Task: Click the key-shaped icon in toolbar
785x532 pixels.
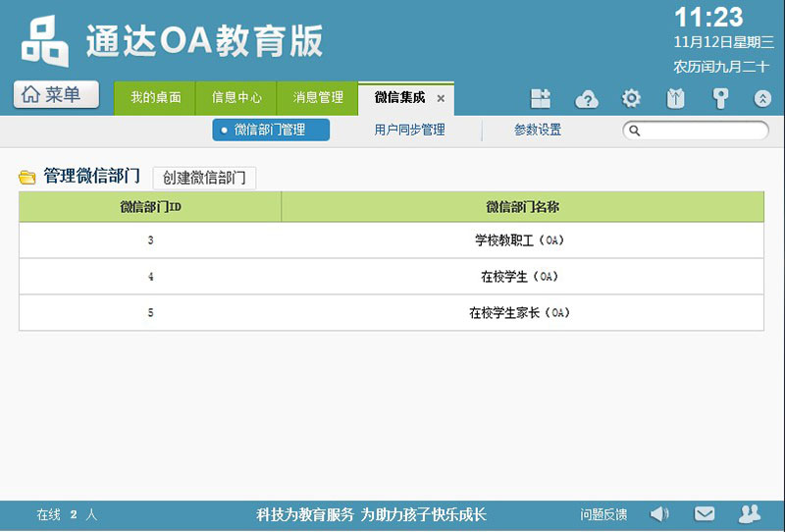Action: coord(720,98)
